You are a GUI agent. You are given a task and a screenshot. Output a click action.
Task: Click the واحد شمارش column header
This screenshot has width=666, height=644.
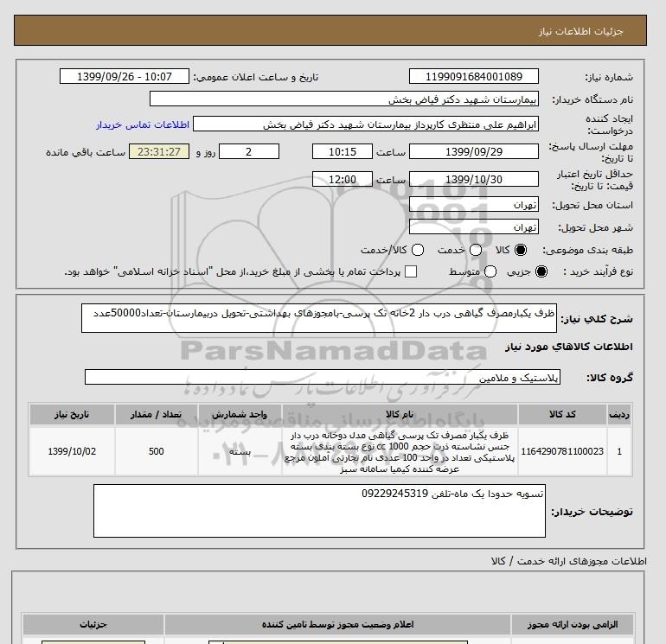click(x=240, y=414)
